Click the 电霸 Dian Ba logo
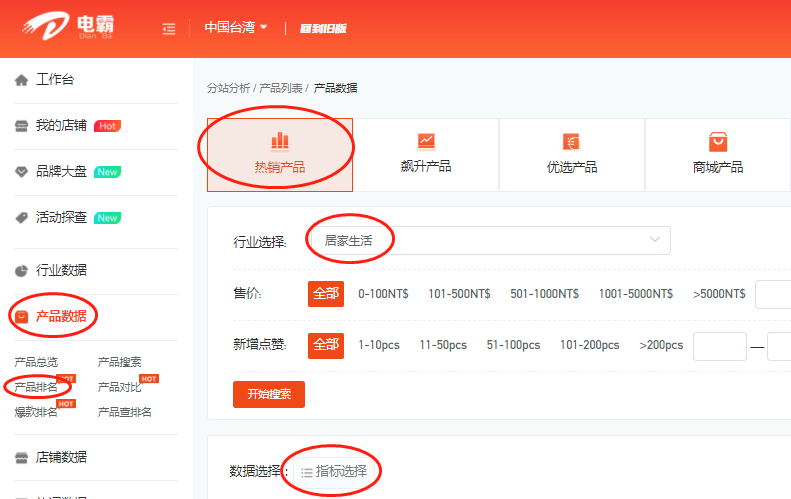791x499 pixels. coord(68,26)
